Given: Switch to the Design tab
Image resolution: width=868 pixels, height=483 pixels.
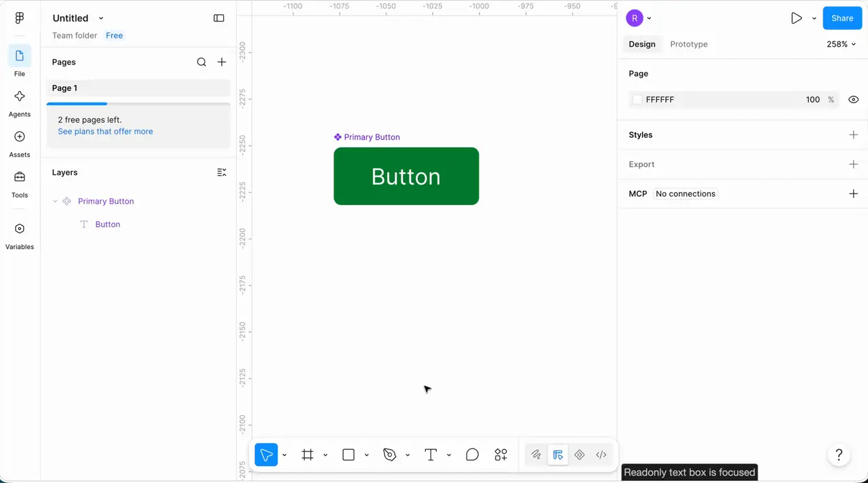Looking at the screenshot, I should click(642, 44).
